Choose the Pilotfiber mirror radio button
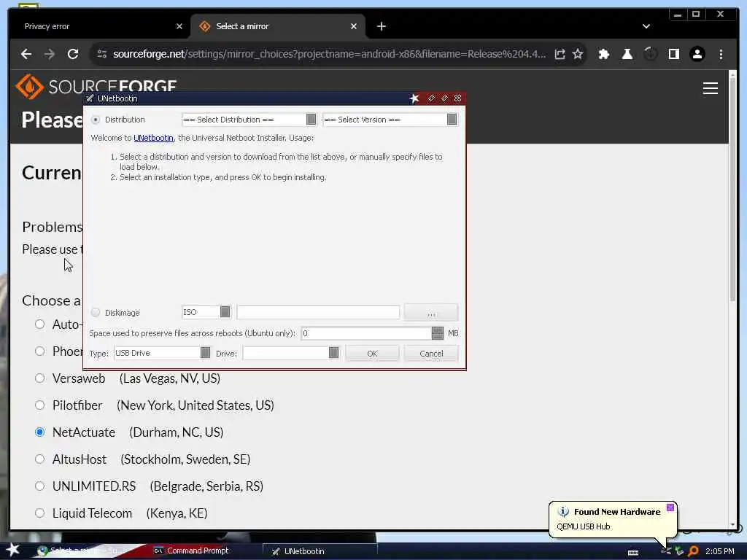This screenshot has height=560, width=747. pos(40,405)
